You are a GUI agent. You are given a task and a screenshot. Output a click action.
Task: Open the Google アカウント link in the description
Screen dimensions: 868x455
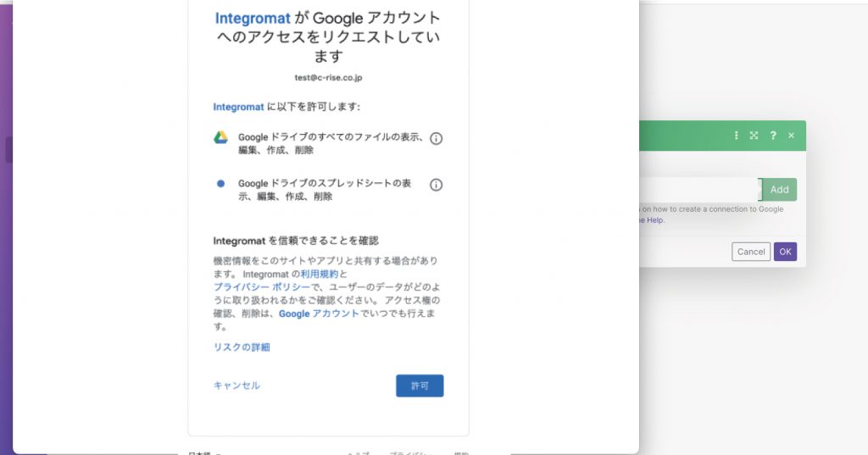click(x=319, y=314)
